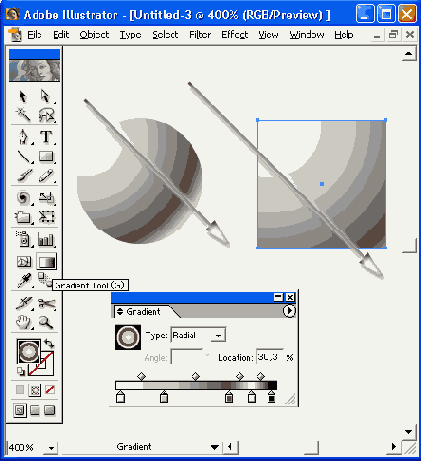Switch to standard screen mode button

click(20, 410)
